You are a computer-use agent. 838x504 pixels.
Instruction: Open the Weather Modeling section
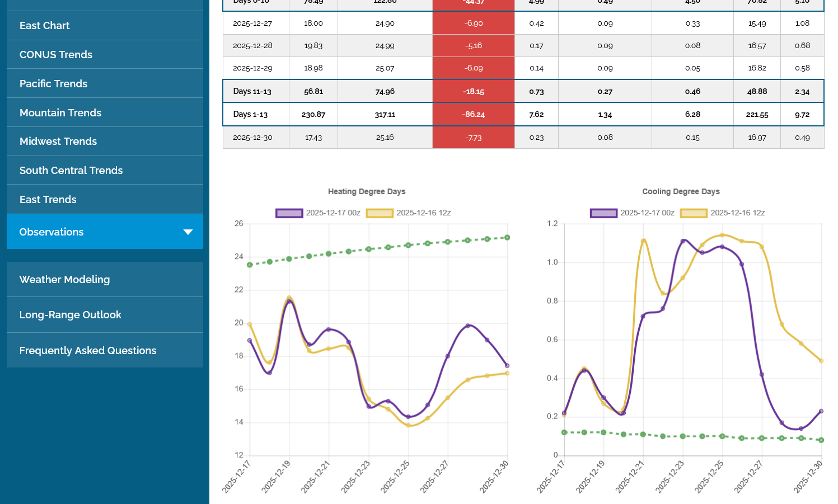click(x=65, y=280)
